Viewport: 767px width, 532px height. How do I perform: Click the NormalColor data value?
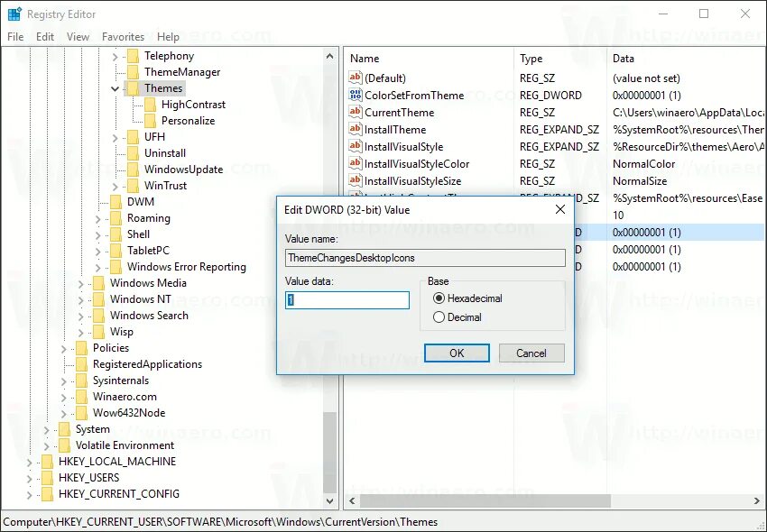643,164
